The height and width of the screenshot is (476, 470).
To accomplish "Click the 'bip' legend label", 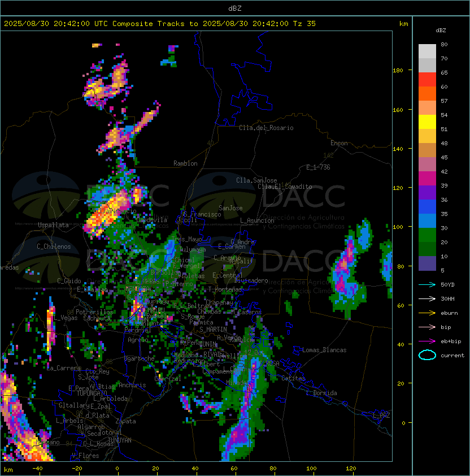I will tap(446, 327).
